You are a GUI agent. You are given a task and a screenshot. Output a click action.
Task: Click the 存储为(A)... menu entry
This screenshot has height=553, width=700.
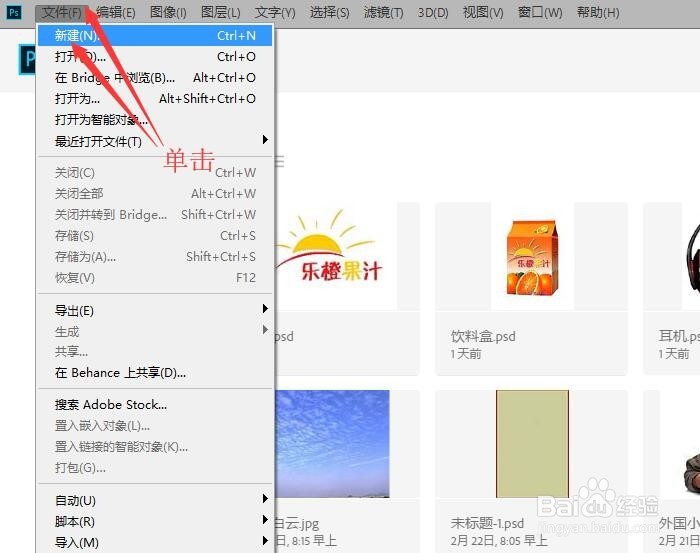click(x=155, y=257)
